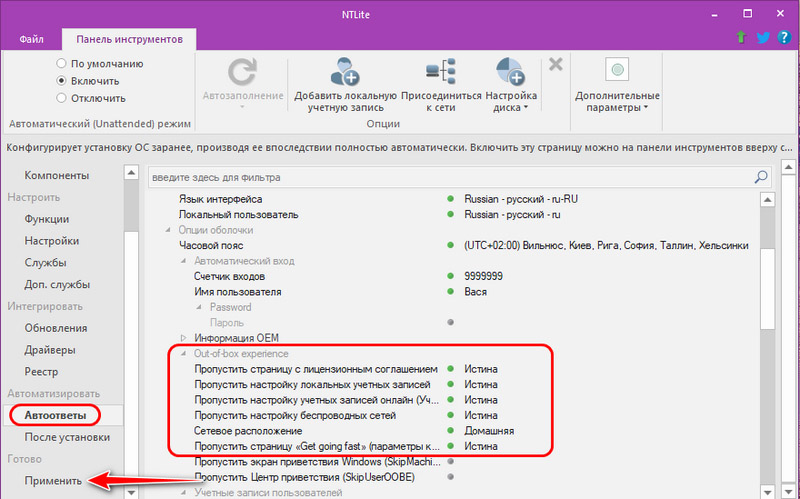This screenshot has width=800, height=499.
Task: Click the Автозаполнение refresh icon
Action: click(x=242, y=72)
